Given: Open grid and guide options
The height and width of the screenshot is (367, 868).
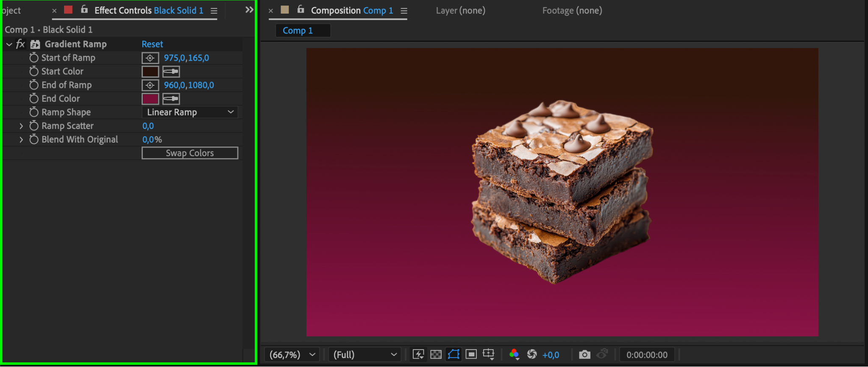Looking at the screenshot, I should pos(488,354).
